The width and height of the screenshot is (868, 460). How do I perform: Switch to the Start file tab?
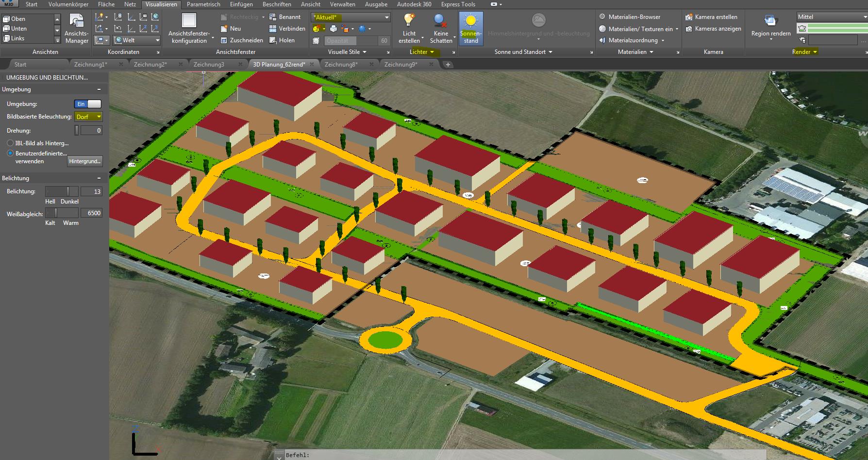[x=20, y=64]
